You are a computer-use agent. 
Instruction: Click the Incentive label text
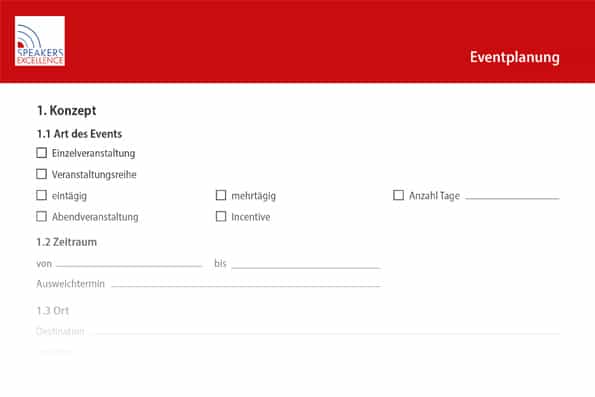point(251,217)
